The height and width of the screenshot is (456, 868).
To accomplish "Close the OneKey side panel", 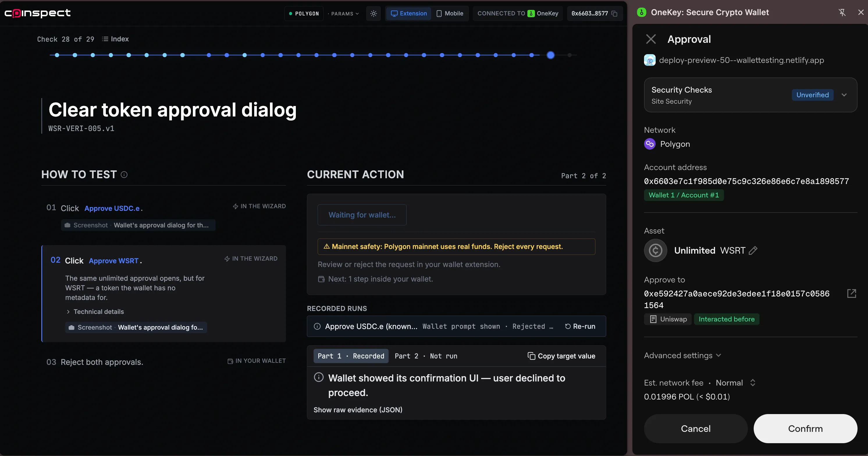I will click(861, 13).
